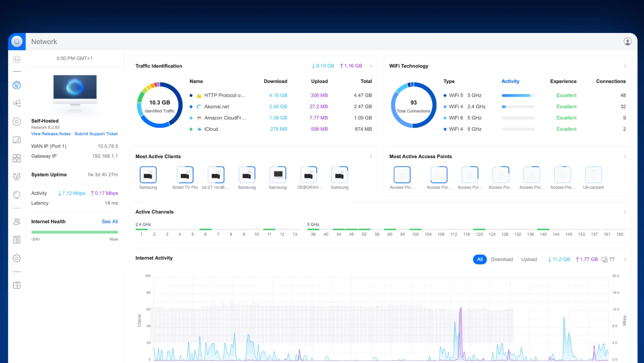Sort WiFi table by Experience header

pos(563,82)
